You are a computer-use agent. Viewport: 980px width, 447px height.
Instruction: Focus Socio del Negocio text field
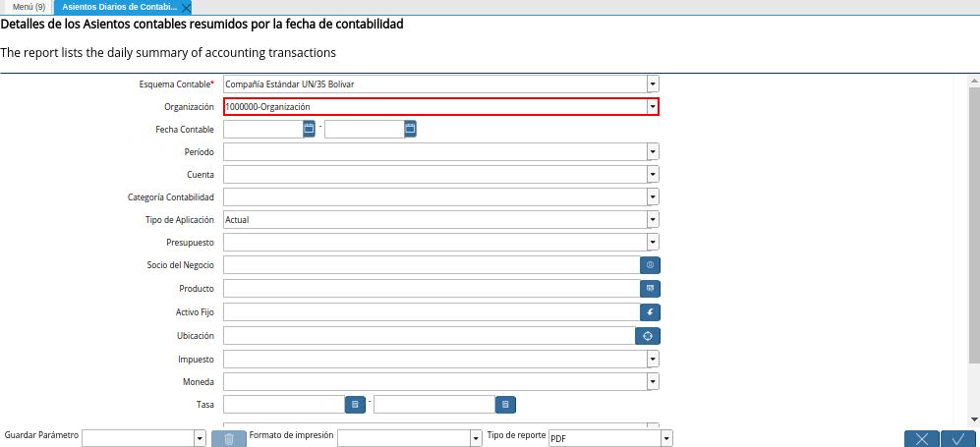coord(432,265)
